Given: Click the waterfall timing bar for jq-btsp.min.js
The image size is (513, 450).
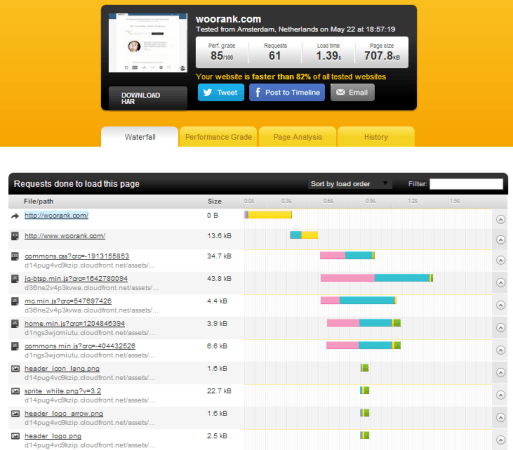Looking at the screenshot, I should click(377, 278).
